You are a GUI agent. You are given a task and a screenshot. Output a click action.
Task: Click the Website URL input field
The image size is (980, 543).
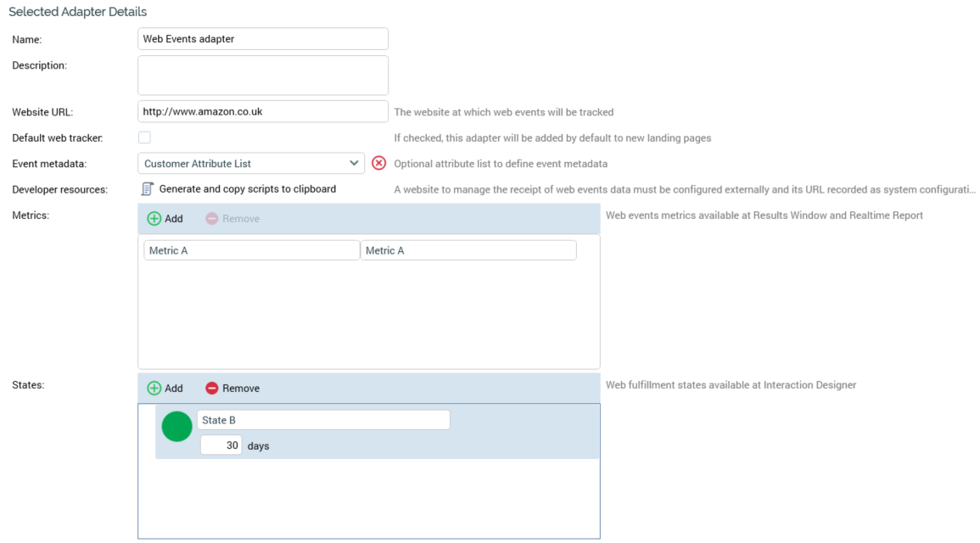pos(263,112)
